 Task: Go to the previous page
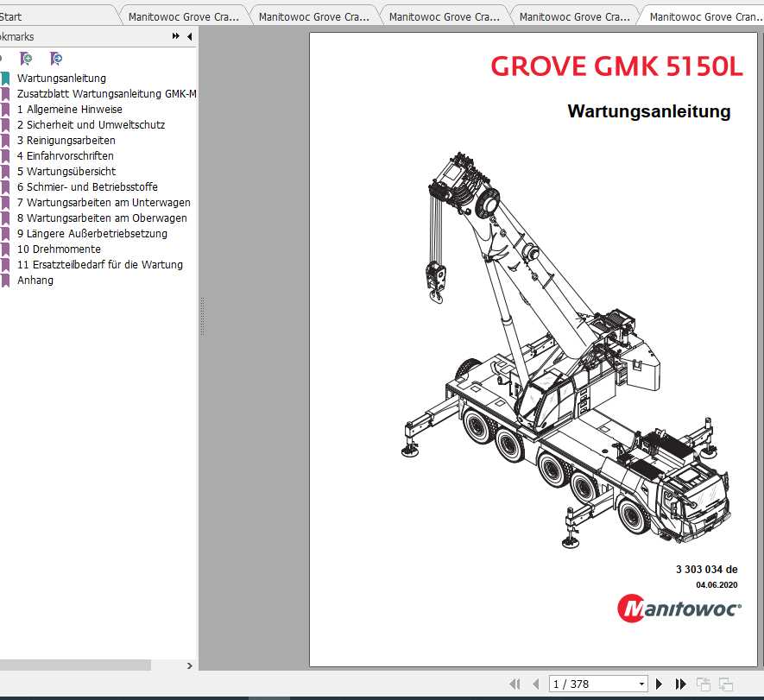(x=537, y=683)
